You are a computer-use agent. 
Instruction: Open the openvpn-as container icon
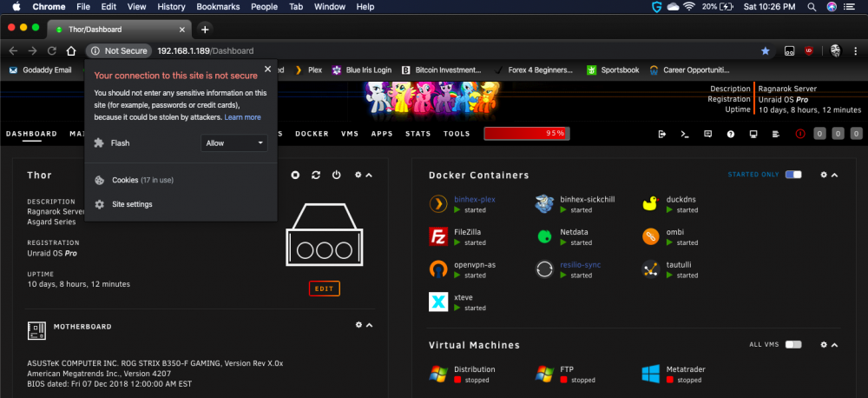tap(437, 269)
